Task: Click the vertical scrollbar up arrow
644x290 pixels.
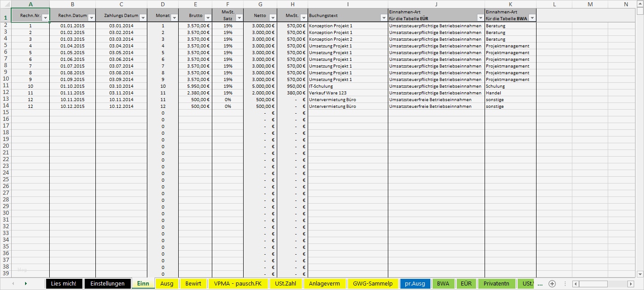Action: [x=640, y=4]
